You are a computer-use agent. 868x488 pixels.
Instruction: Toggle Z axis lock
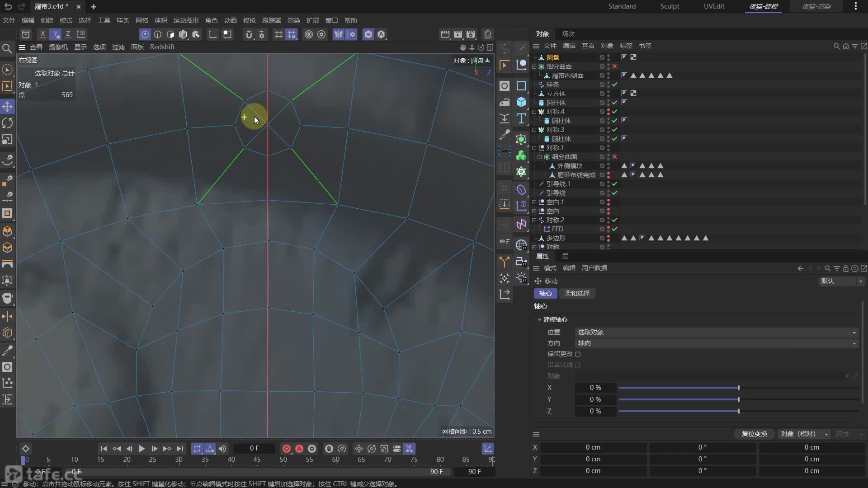pyautogui.click(x=68, y=34)
